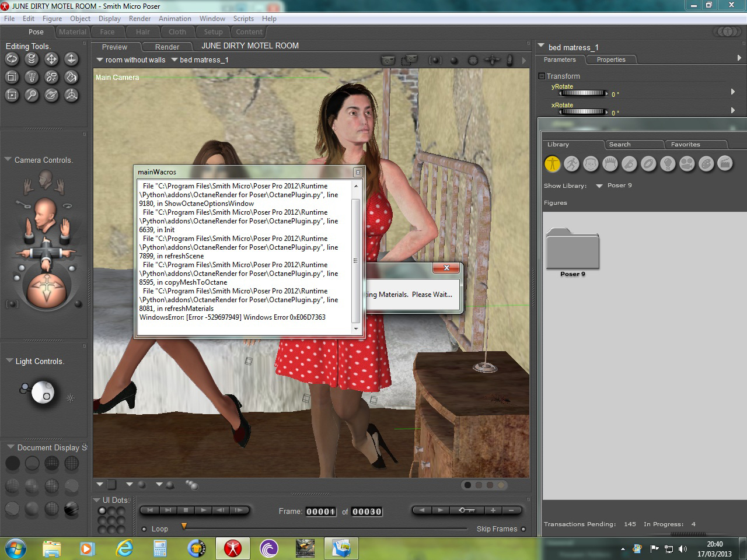This screenshot has height=560, width=747.
Task: Expand the room without walls figure dropdown
Action: tap(100, 60)
